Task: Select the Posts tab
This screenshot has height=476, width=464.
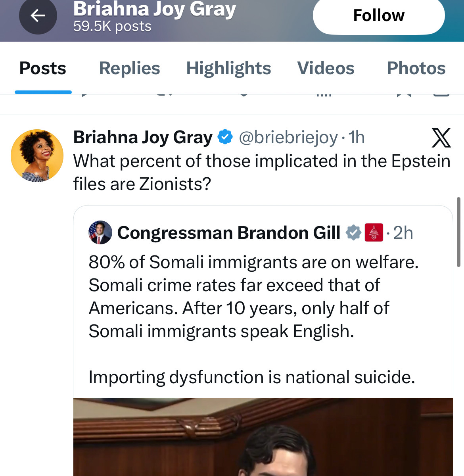Action: click(x=43, y=68)
